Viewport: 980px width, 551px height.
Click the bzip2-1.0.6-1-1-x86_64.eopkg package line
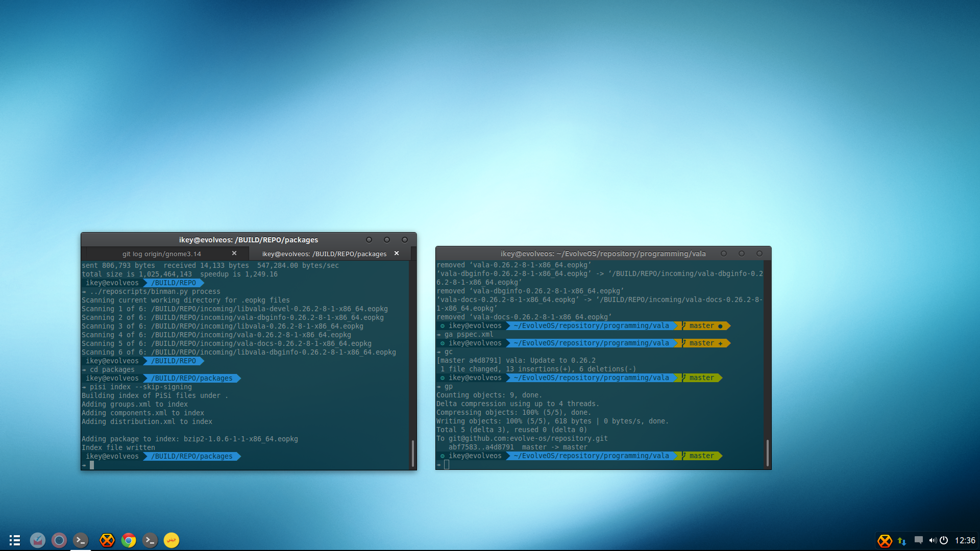(190, 439)
